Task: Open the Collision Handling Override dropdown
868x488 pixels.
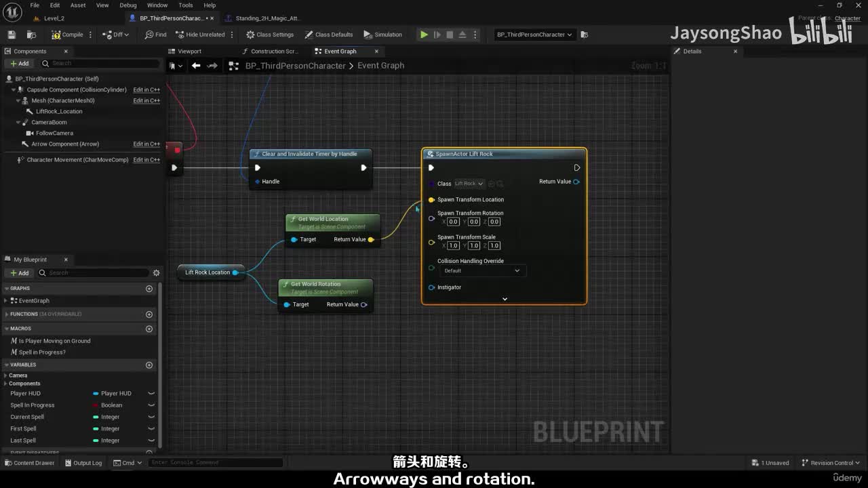Action: [482, 271]
